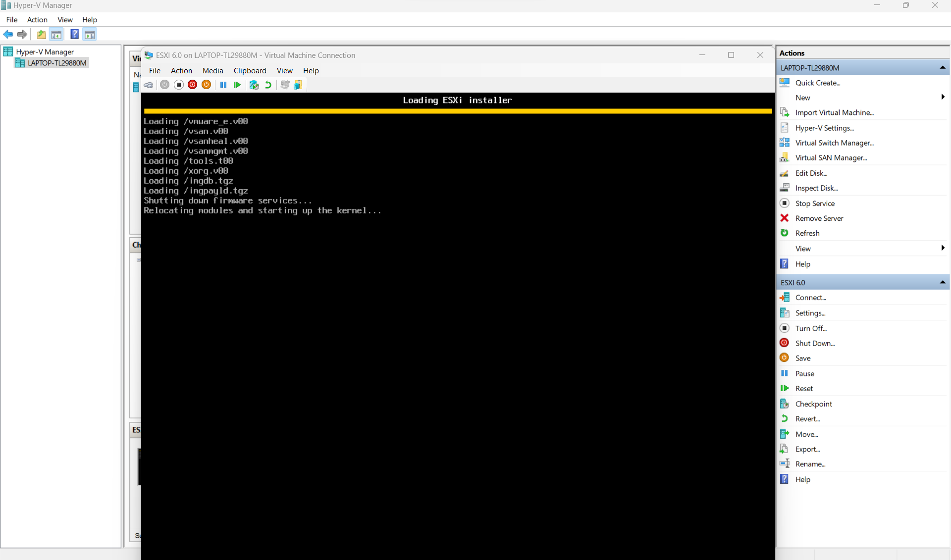Toggle Show/Hide Action Pane toolbar icon
The width and height of the screenshot is (951, 560).
90,35
